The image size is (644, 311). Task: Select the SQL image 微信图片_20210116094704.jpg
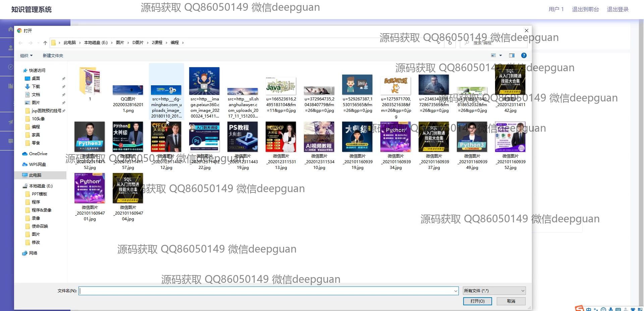tap(128, 197)
